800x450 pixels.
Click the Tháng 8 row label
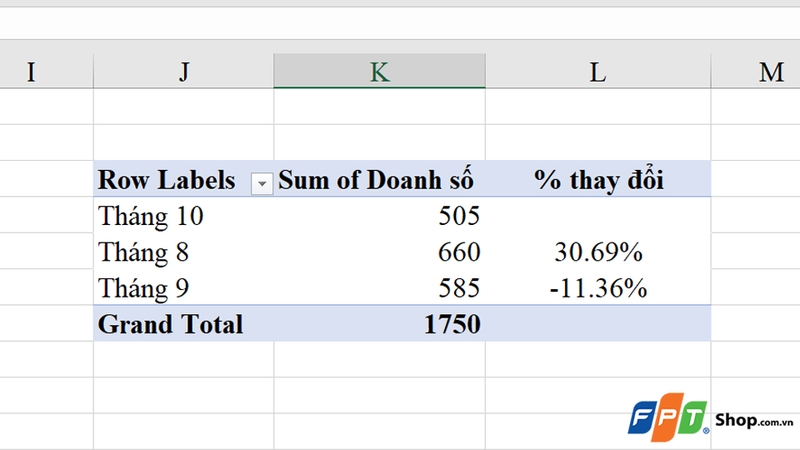(144, 252)
